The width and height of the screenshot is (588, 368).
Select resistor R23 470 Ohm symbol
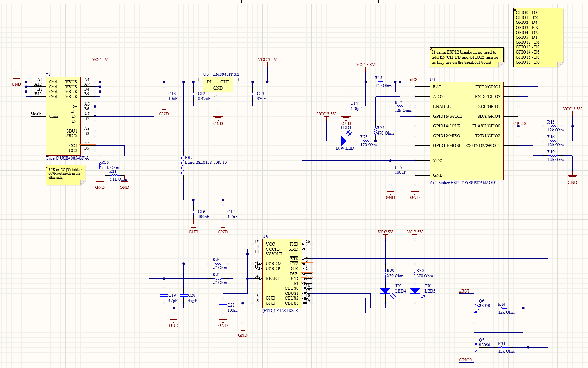(x=365, y=141)
